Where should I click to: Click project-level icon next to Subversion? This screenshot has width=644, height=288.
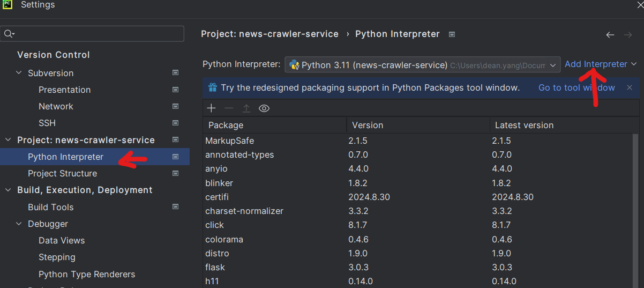[175, 73]
